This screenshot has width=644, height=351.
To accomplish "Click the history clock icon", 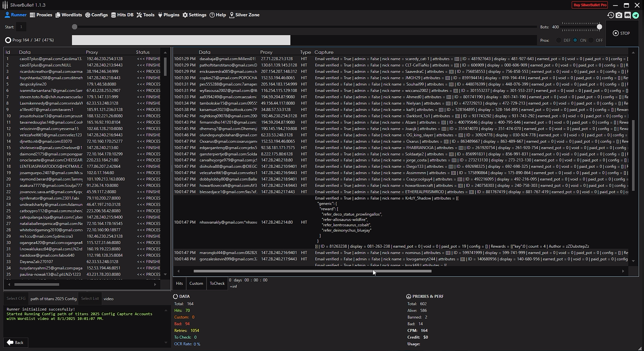I will click(611, 15).
